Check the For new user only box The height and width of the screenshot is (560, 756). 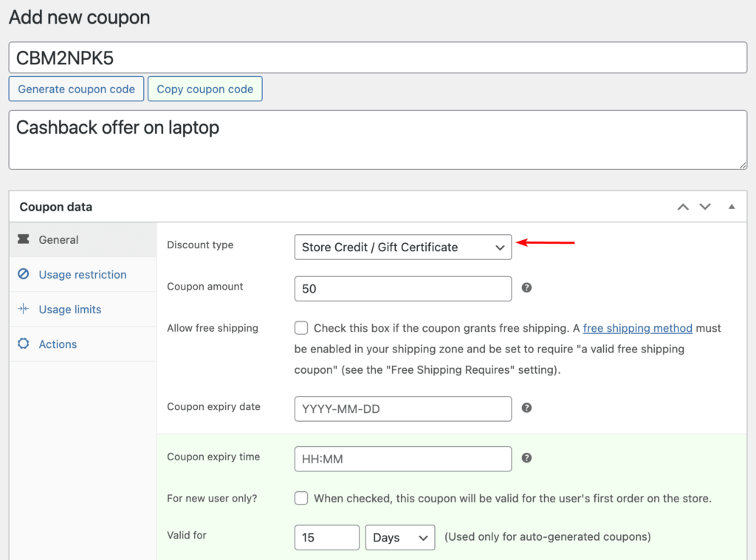[x=301, y=498]
